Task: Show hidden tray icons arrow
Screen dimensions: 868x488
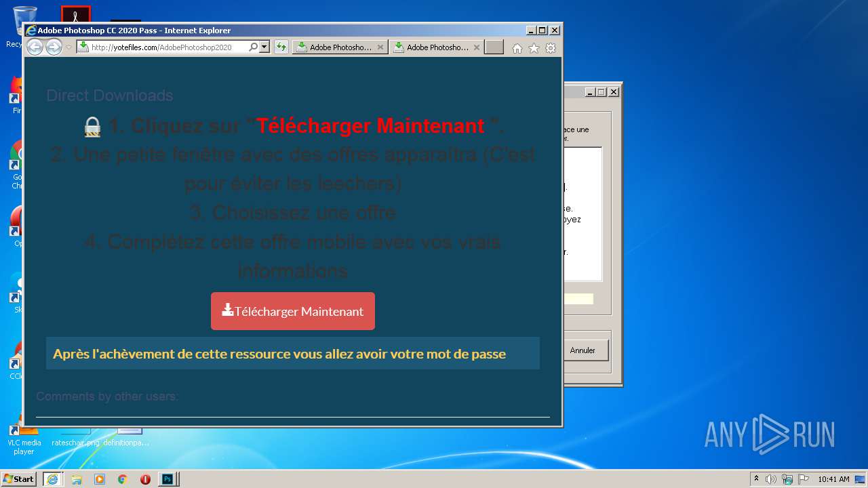Action: point(756,479)
